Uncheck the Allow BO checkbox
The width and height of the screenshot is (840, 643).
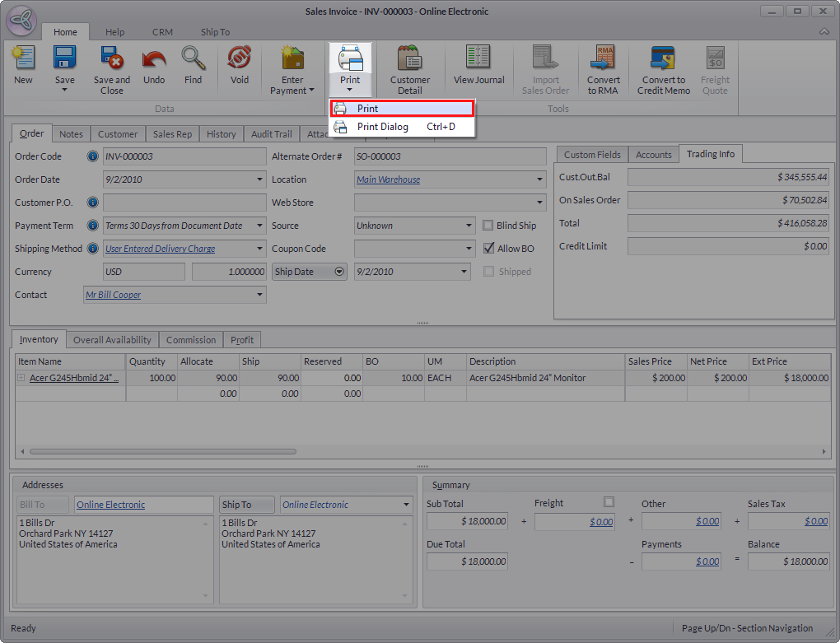[488, 249]
